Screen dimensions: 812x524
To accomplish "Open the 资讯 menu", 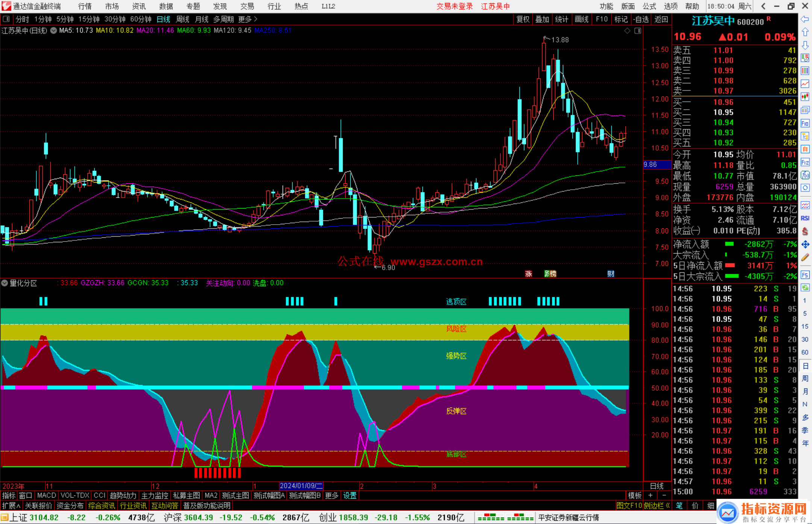I will 139,6.
